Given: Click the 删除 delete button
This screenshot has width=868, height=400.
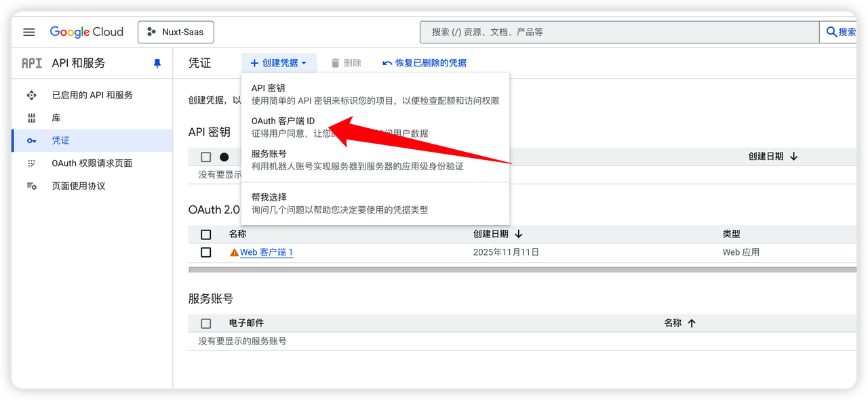Looking at the screenshot, I should tap(346, 63).
